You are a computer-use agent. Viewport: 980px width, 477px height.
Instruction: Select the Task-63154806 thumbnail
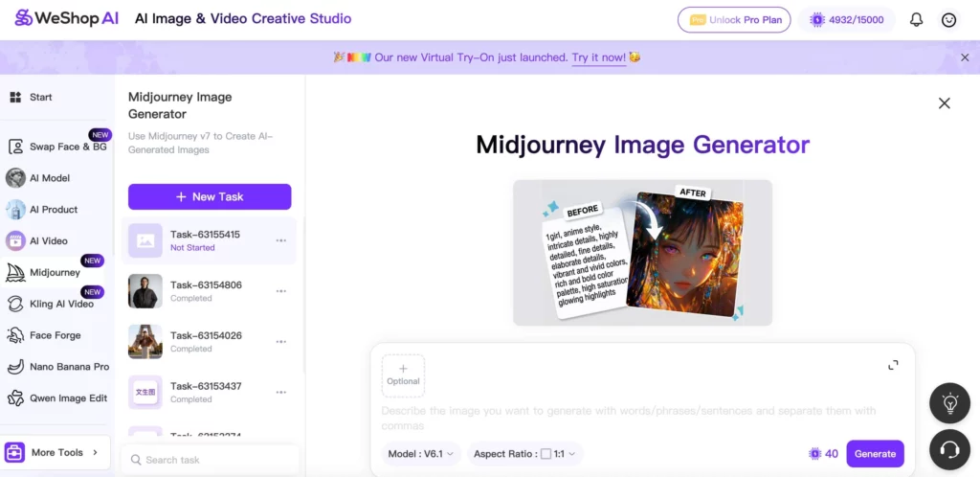(145, 291)
